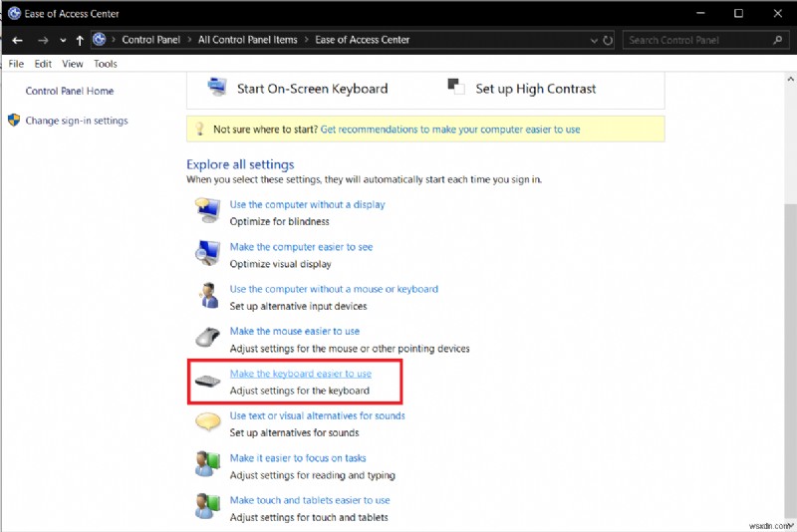This screenshot has width=797, height=532.
Task: Open Make touch and tablets easier to use
Action: point(310,500)
